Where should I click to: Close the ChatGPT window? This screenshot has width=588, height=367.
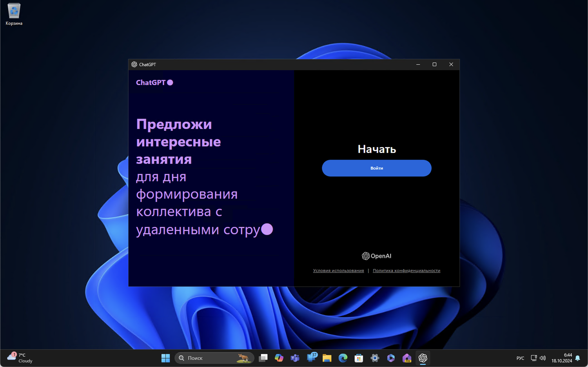[451, 64]
